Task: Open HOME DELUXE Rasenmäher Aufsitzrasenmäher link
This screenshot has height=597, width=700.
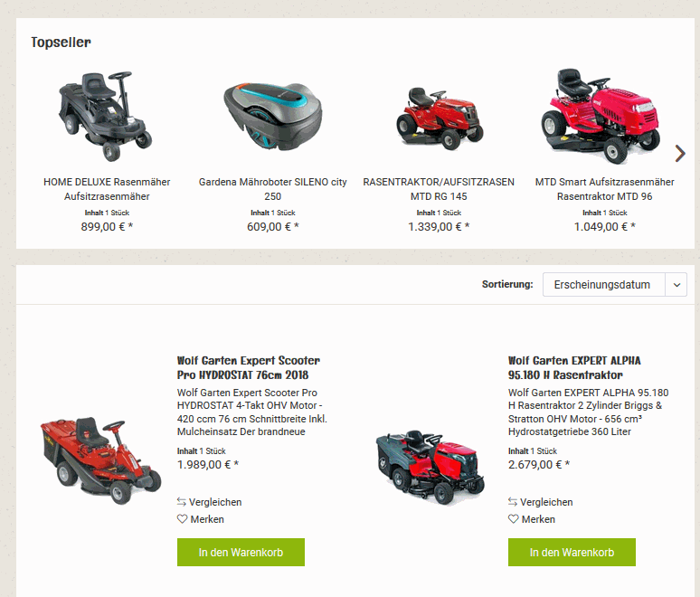Action: click(x=107, y=189)
